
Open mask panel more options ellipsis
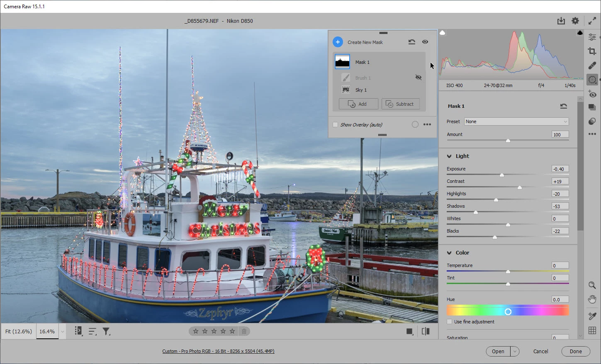coord(427,124)
